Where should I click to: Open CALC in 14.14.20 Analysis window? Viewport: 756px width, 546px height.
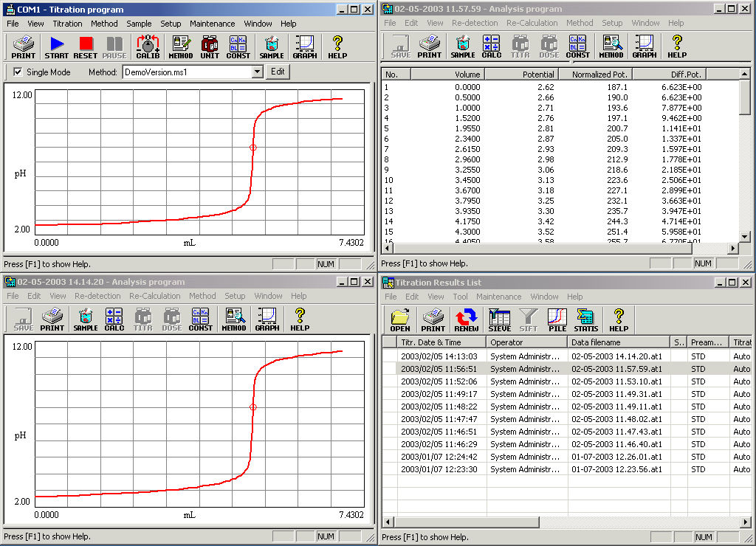pos(114,319)
